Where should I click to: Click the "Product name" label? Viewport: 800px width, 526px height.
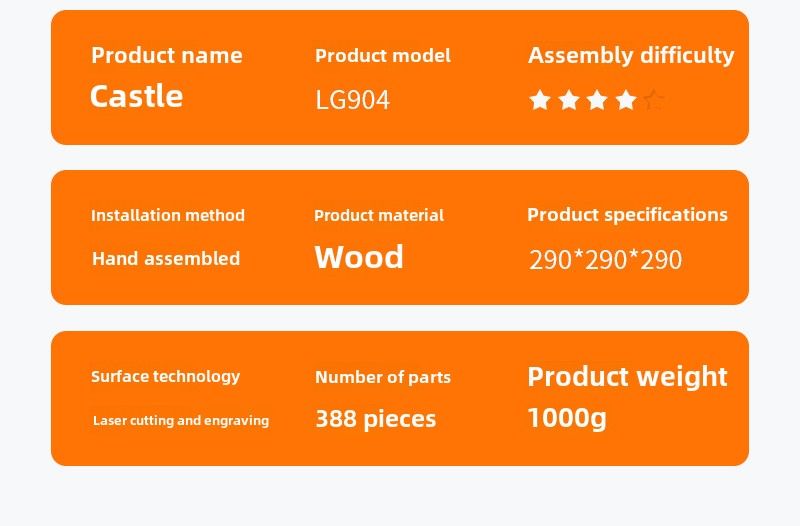click(x=167, y=55)
